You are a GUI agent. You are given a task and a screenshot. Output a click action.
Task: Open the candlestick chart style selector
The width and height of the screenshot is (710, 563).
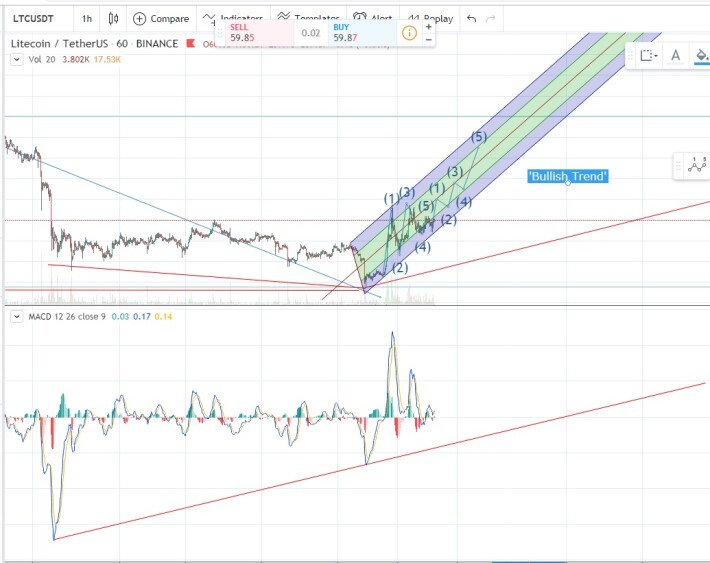point(113,19)
